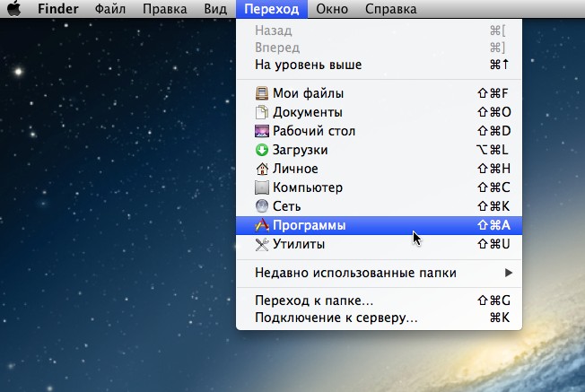Go to Сеть label
585x392 pixels.
(286, 206)
